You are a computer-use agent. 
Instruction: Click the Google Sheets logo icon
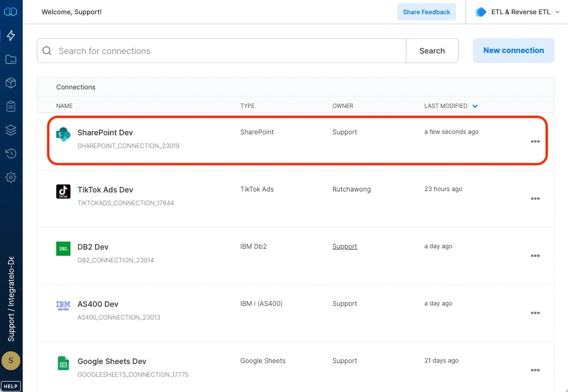point(63,363)
